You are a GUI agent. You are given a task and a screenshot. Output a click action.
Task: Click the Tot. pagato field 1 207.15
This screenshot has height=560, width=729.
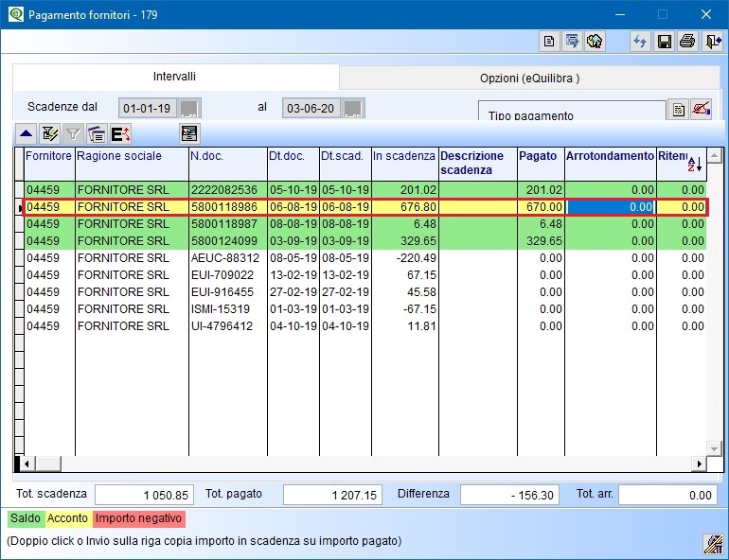coord(332,495)
